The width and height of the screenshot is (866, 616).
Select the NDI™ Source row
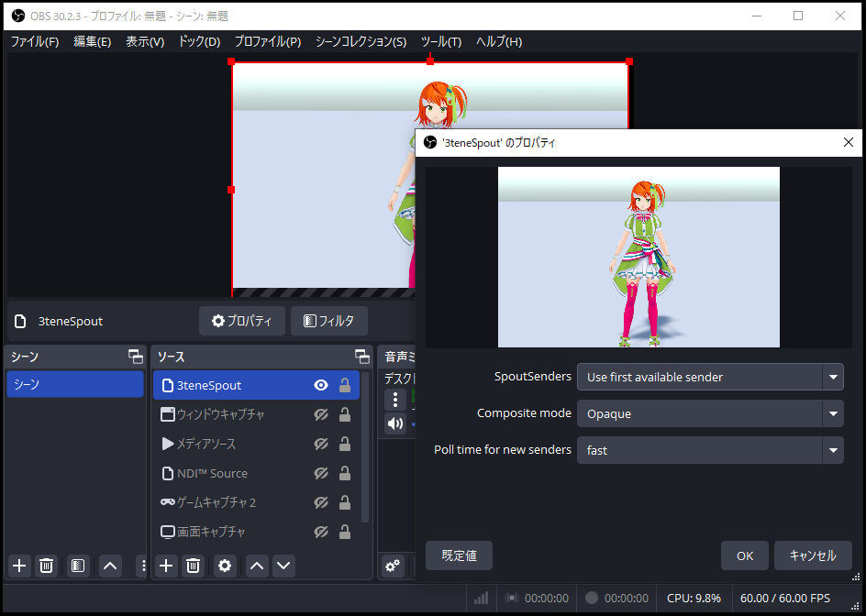coord(256,473)
